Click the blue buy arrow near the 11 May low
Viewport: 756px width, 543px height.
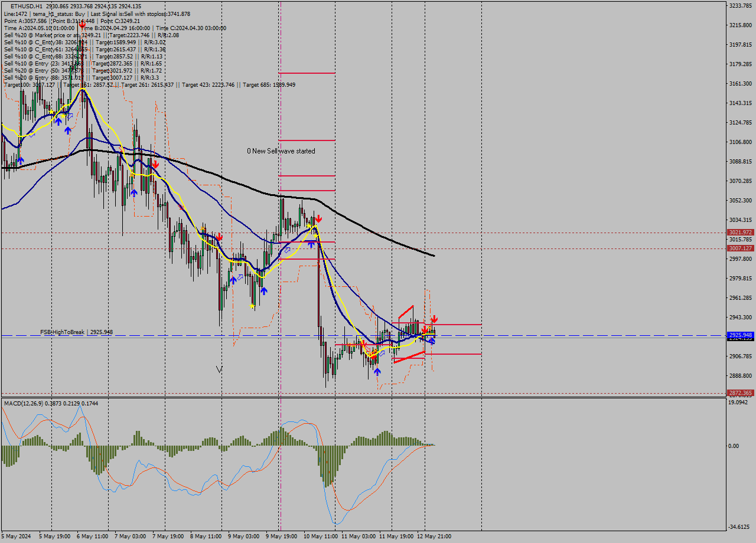[377, 371]
